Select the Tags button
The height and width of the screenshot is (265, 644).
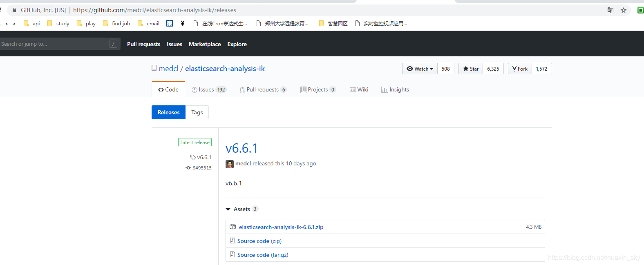pyautogui.click(x=197, y=112)
